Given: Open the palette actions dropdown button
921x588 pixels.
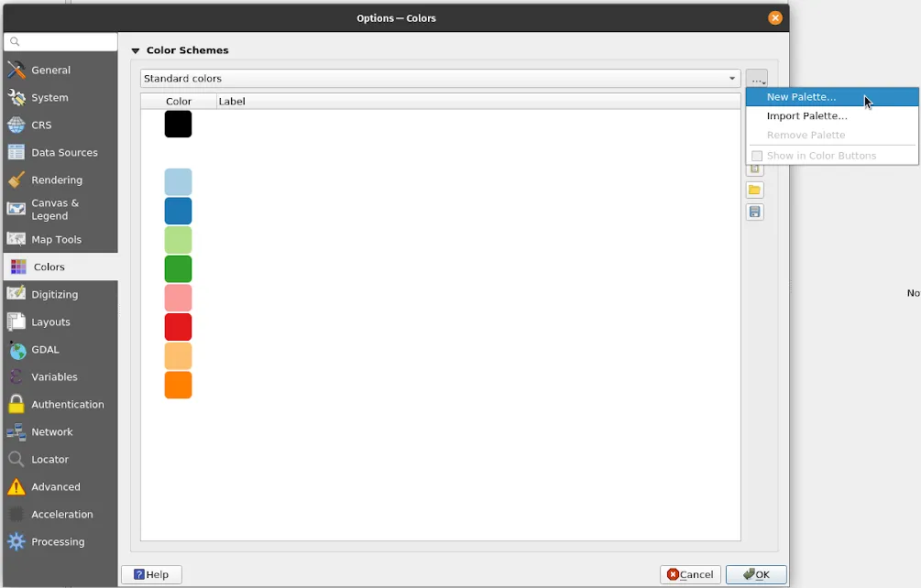Looking at the screenshot, I should tap(757, 78).
